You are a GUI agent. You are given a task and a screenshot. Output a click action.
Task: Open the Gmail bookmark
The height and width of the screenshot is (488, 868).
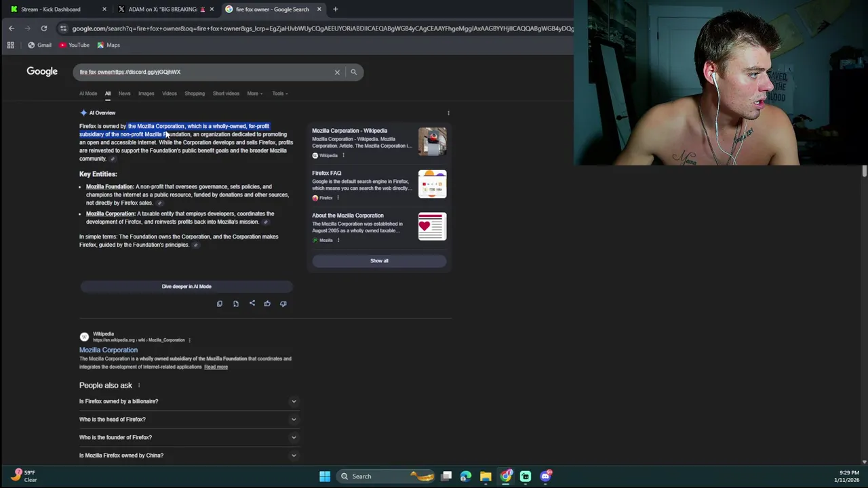pos(39,45)
